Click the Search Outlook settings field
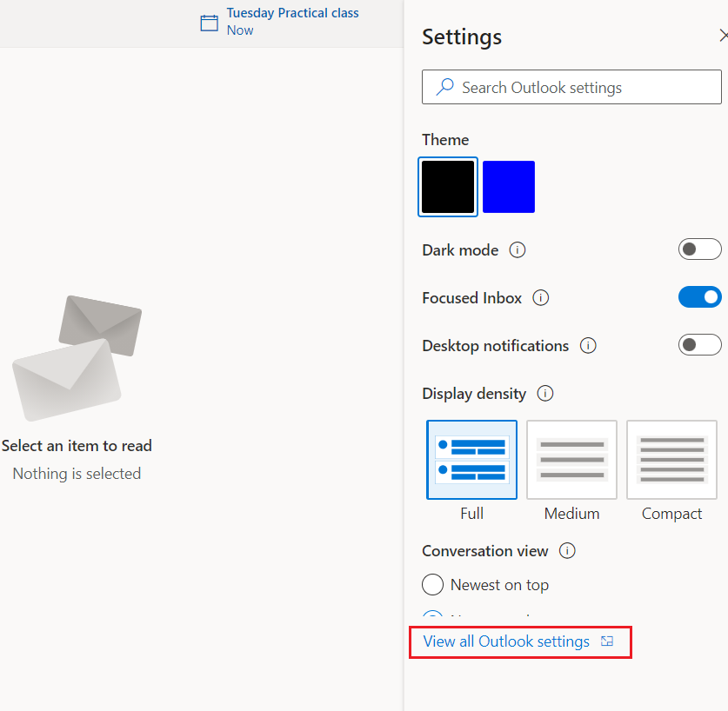 point(583,88)
